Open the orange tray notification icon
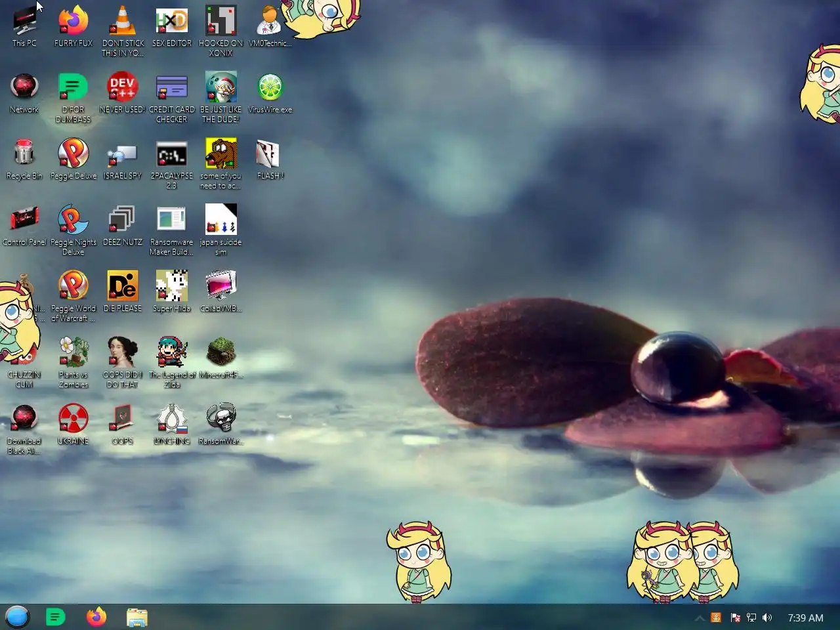Image resolution: width=840 pixels, height=630 pixels. (x=717, y=618)
